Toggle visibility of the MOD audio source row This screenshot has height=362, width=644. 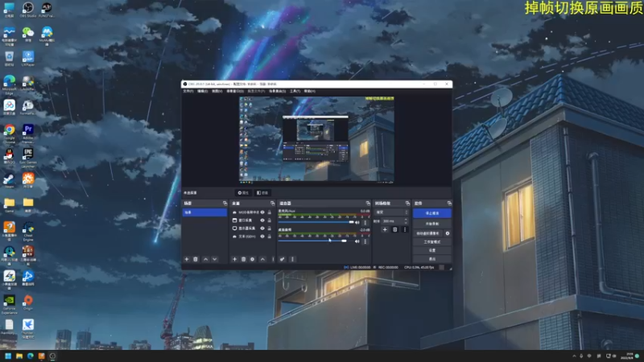262,212
